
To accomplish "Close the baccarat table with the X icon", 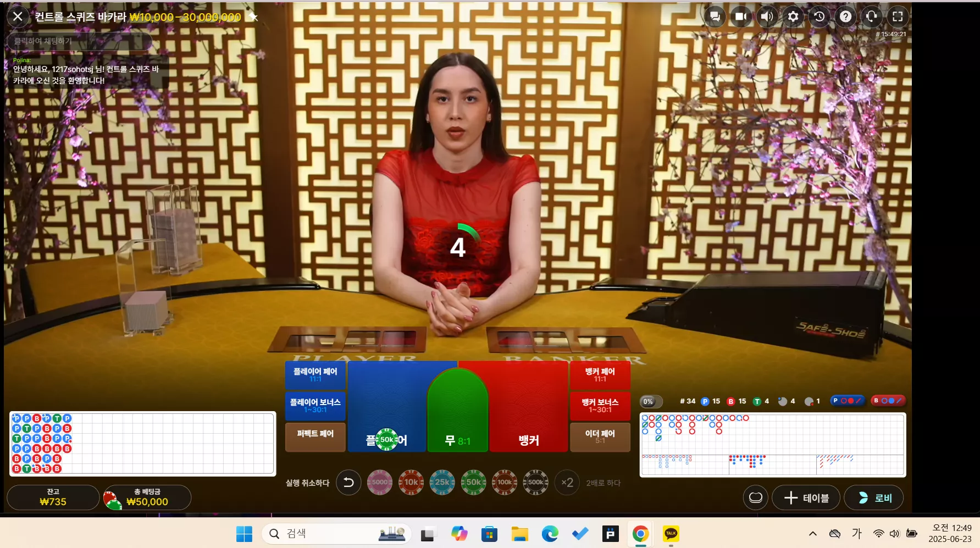I will point(18,16).
